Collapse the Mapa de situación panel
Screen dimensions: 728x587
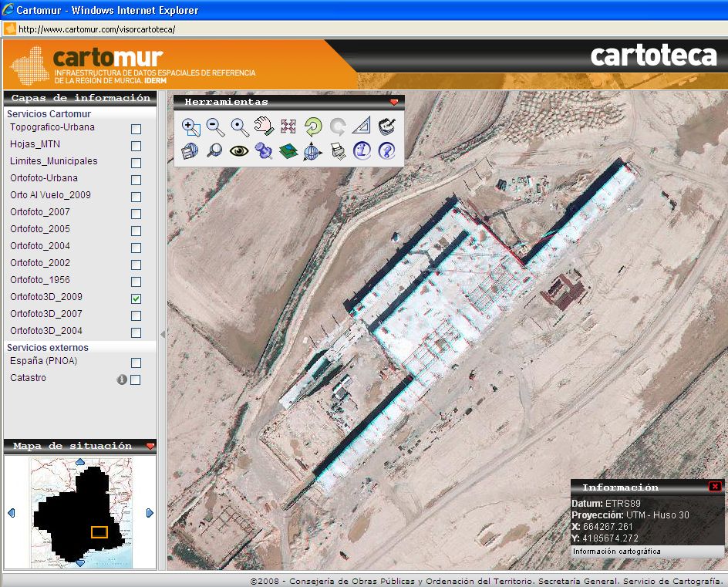(150, 446)
